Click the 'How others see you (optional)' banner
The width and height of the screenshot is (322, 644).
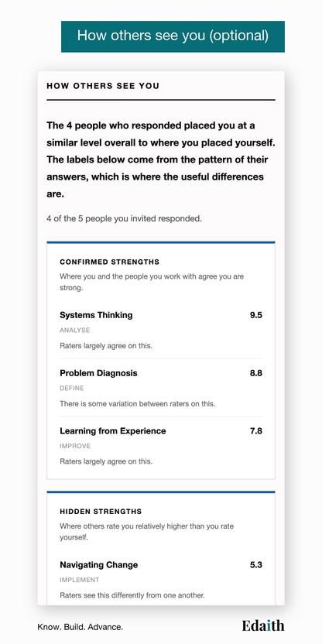point(173,36)
